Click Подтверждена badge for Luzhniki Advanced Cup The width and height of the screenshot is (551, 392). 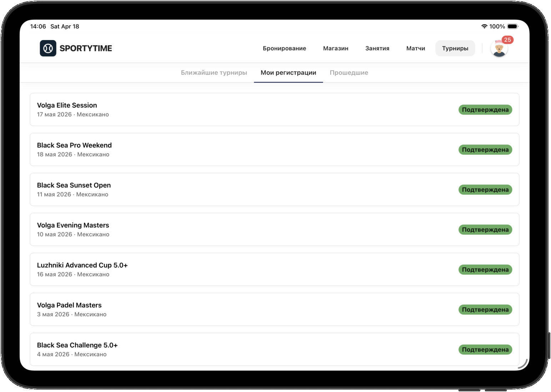tap(485, 269)
